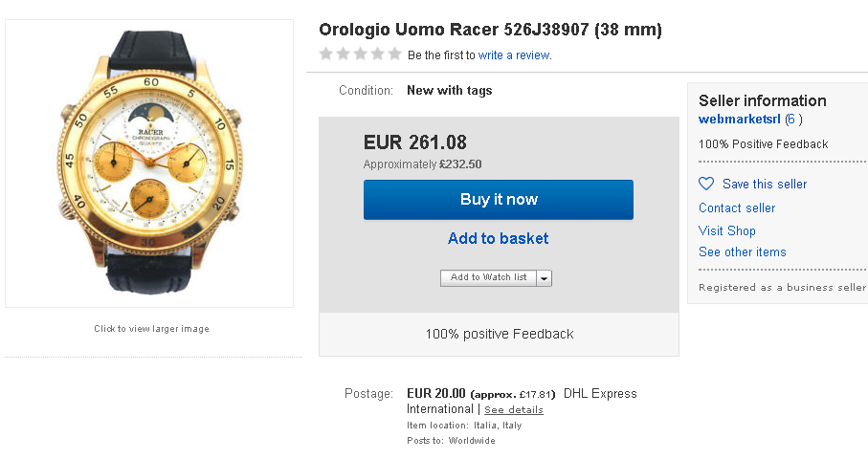The height and width of the screenshot is (459, 868).
Task: Click the seller feedback score 6
Action: (793, 120)
